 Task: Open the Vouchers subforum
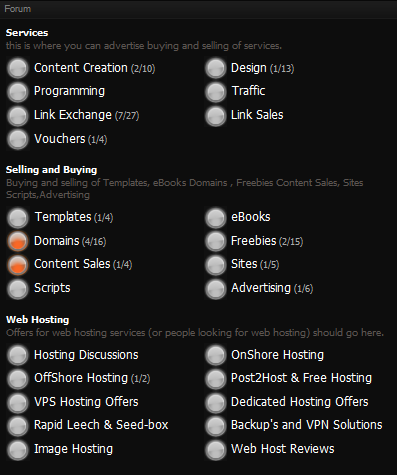pos(60,139)
